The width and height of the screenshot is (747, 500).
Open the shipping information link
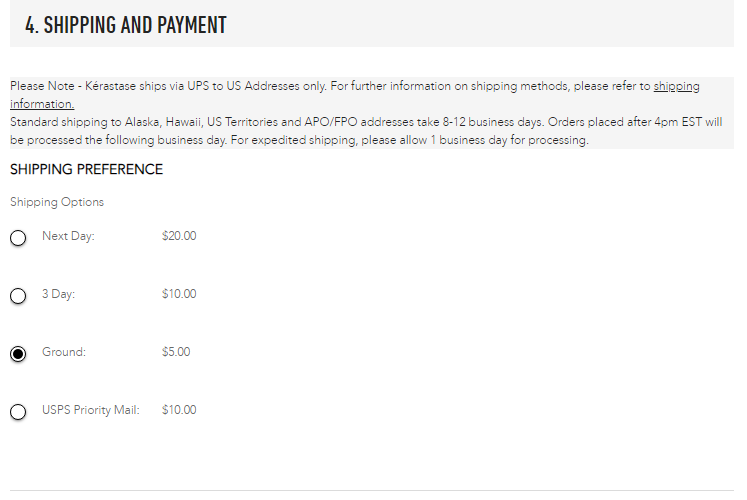tap(676, 86)
